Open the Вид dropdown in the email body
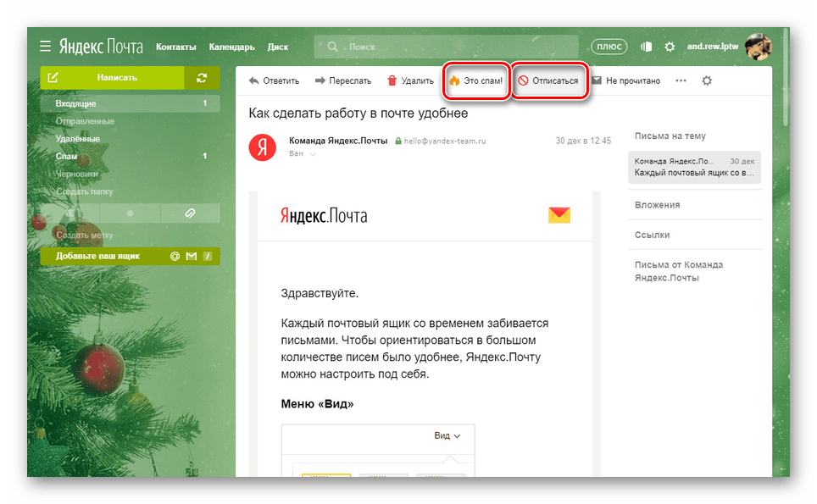The image size is (817, 504). (447, 436)
